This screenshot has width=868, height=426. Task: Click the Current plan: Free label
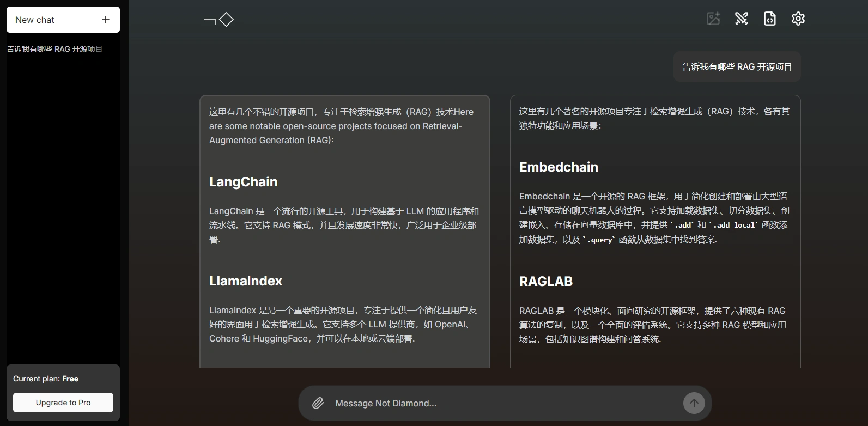click(46, 379)
